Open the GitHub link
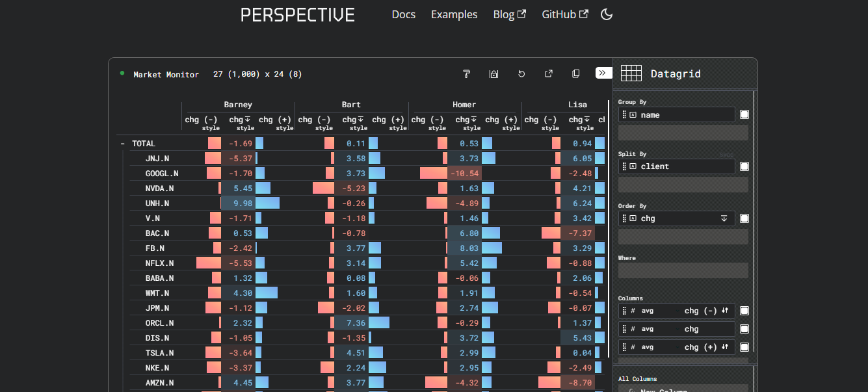The image size is (868, 392). (x=564, y=14)
